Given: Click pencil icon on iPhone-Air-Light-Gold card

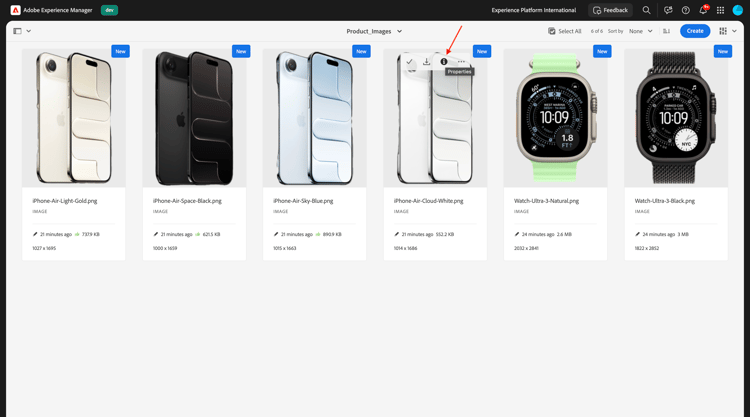Looking at the screenshot, I should pyautogui.click(x=35, y=234).
